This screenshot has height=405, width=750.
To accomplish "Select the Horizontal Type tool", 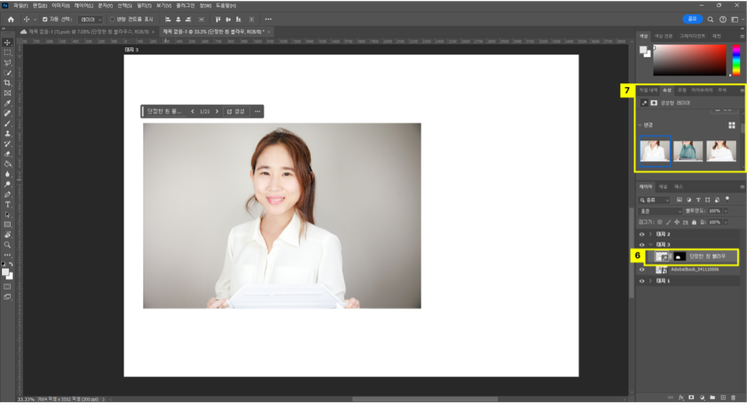I will 7,204.
